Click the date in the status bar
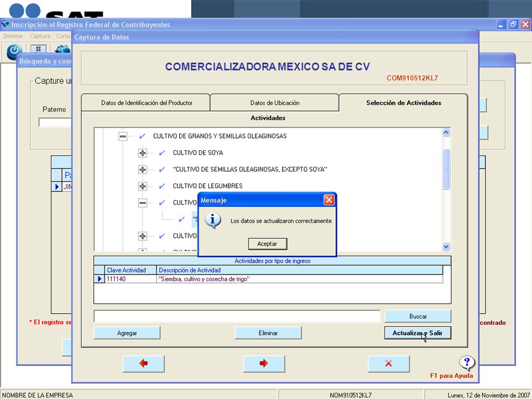532x399 pixels. coord(488,395)
